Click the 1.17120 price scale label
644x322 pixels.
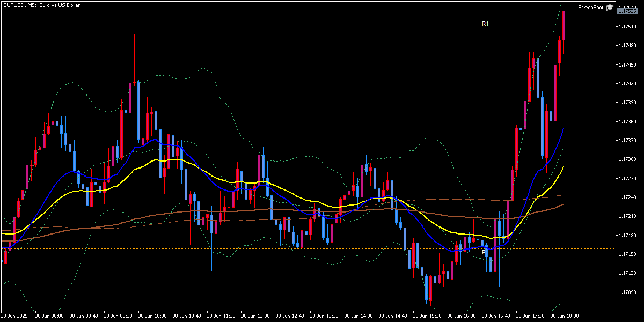[627, 273]
